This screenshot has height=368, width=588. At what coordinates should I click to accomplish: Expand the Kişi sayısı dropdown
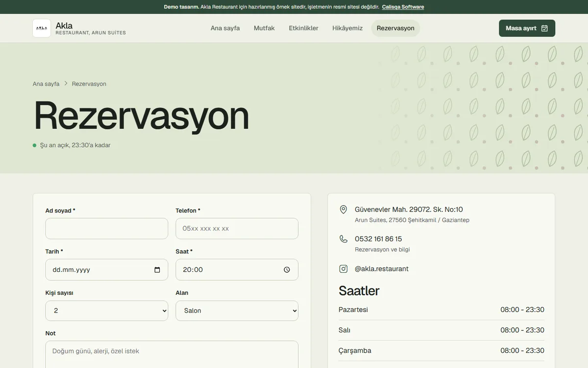tap(107, 311)
